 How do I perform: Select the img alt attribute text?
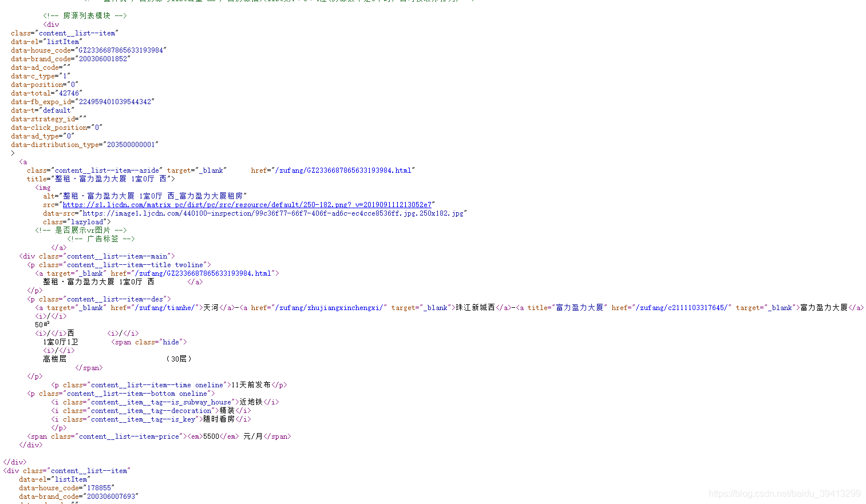click(145, 196)
